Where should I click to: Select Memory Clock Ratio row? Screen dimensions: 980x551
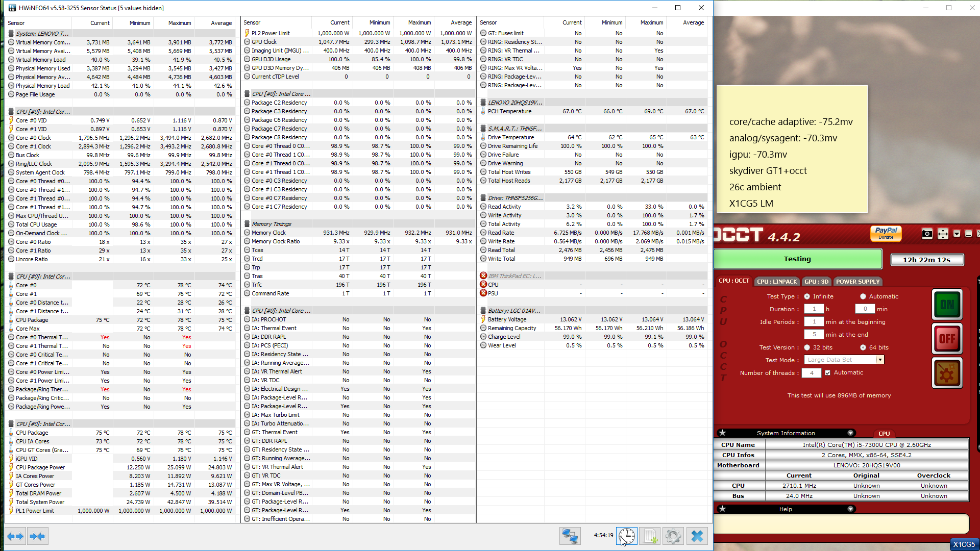coord(358,241)
